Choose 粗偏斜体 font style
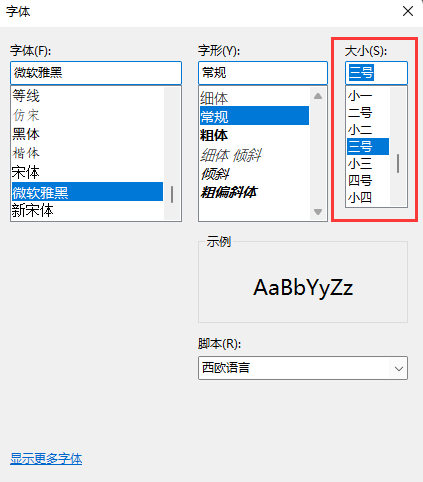The image size is (423, 482). (254, 192)
